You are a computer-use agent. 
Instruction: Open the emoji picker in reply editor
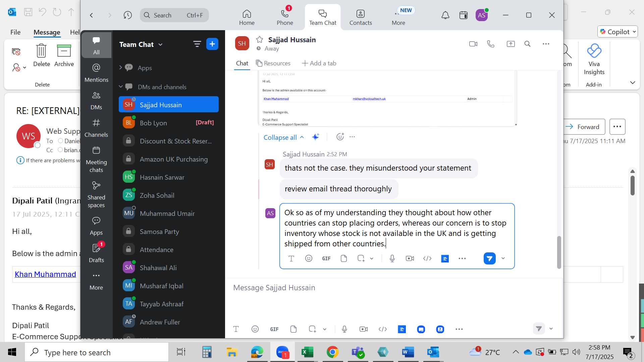tap(309, 258)
